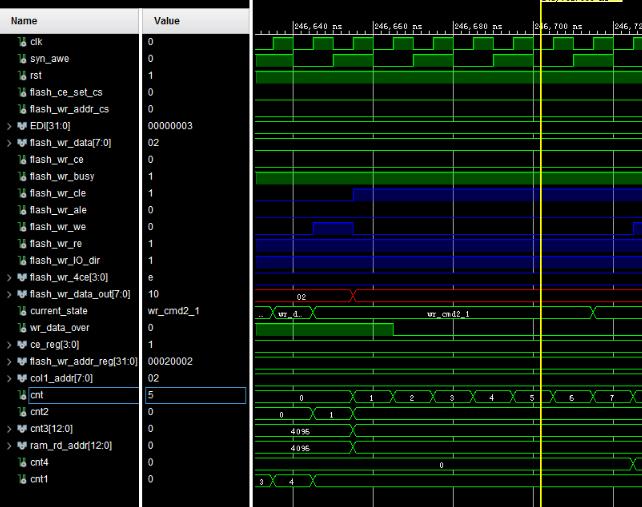Image resolution: width=642 pixels, height=507 pixels.
Task: Click the clk signal icon
Action: pos(22,42)
